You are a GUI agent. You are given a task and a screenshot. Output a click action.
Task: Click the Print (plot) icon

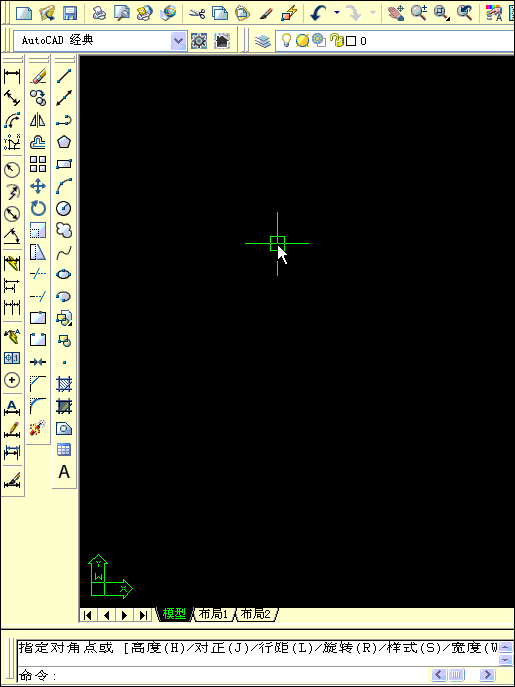[99, 13]
